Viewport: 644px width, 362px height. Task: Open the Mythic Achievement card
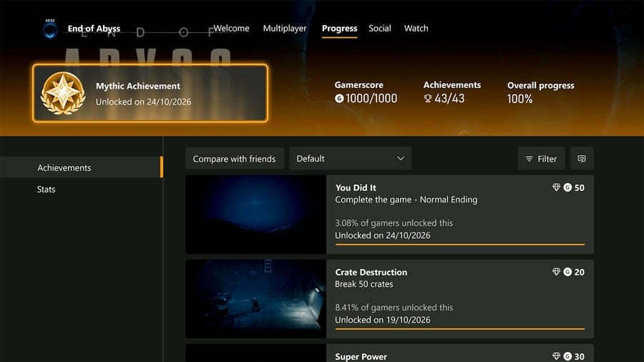click(x=150, y=93)
